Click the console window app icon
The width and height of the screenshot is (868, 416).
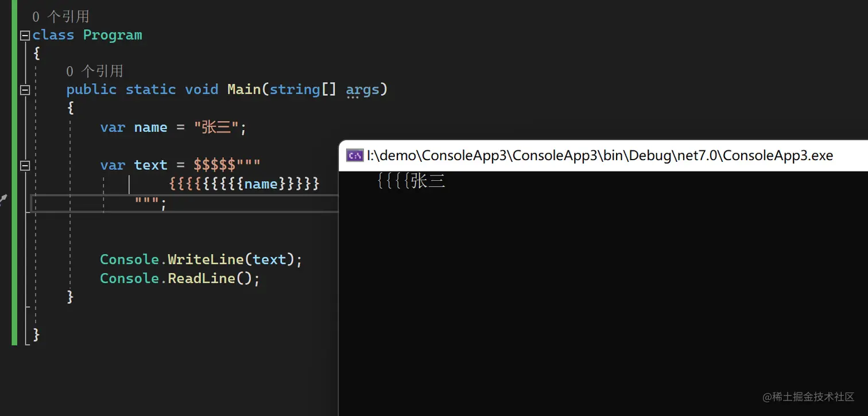pyautogui.click(x=355, y=155)
